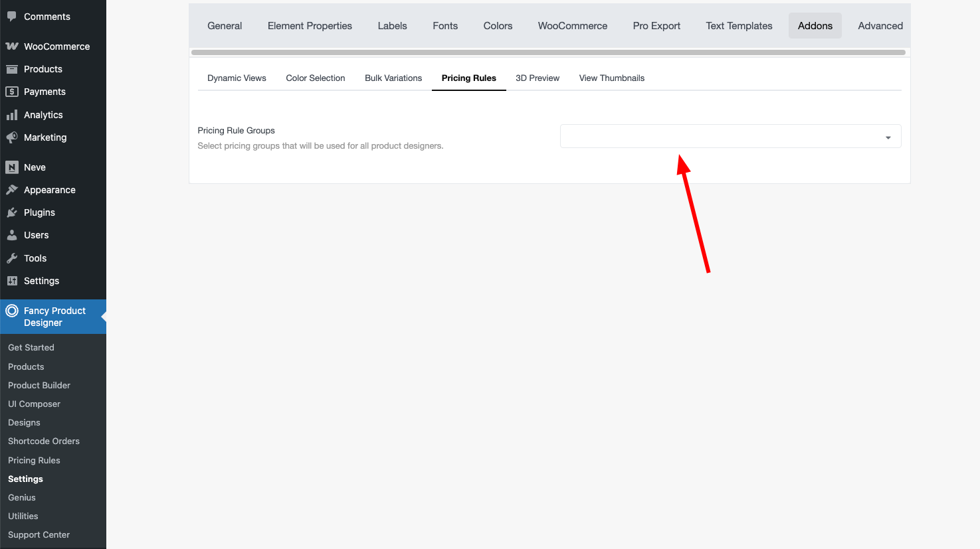Open the UI Composer submenu link
The image size is (980, 549).
pyautogui.click(x=34, y=404)
